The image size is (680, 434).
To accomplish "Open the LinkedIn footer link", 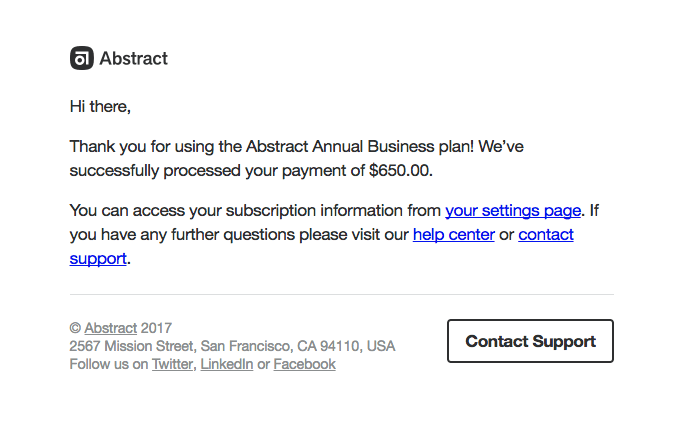I will click(227, 364).
